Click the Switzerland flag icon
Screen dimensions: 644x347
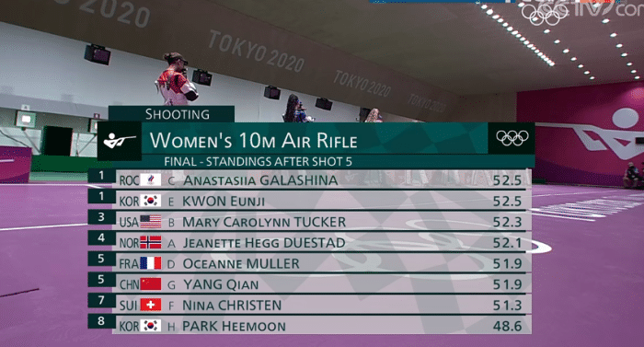coord(150,305)
